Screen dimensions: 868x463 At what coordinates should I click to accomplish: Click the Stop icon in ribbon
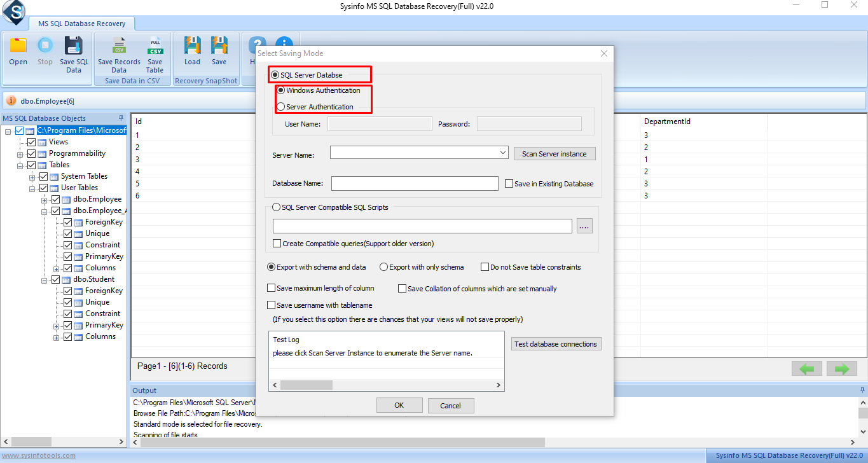45,46
